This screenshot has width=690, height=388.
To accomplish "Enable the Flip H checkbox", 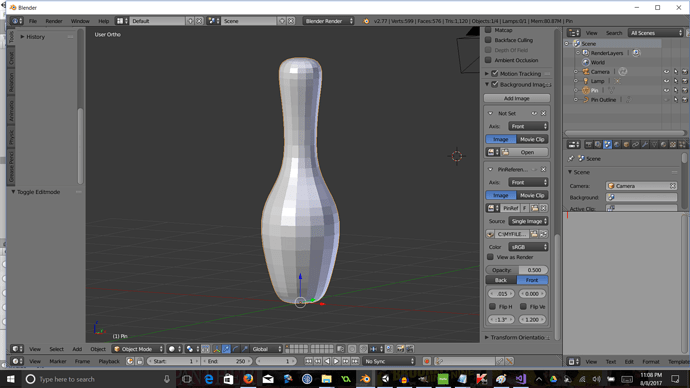I will pyautogui.click(x=492, y=307).
